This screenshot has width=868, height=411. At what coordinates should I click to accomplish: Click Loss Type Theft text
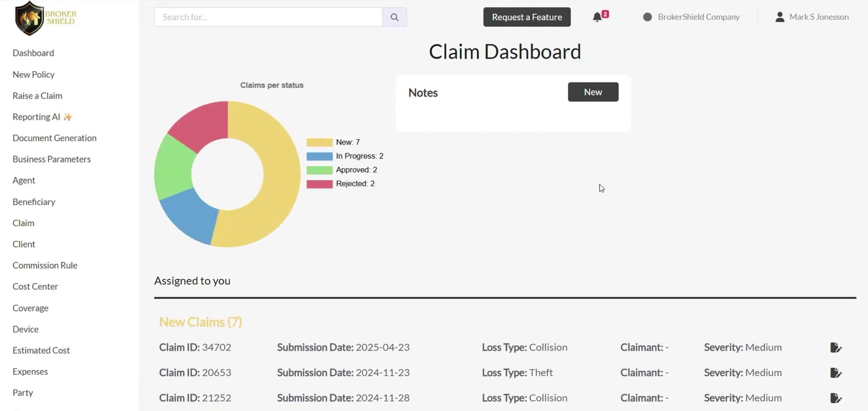[517, 373]
